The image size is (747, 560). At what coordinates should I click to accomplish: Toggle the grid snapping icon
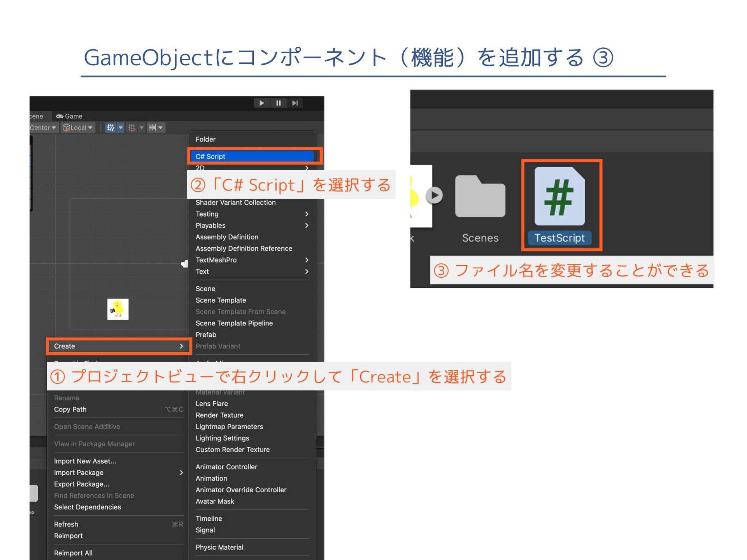(111, 128)
